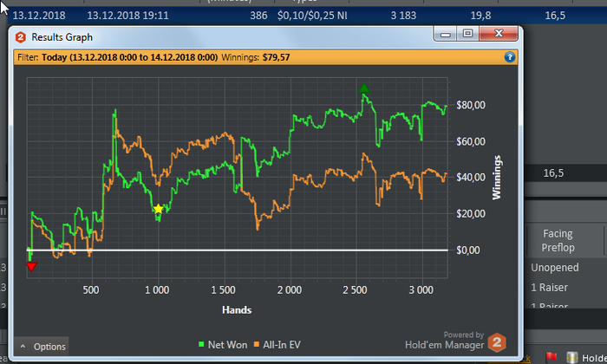Click the All-In EV legend label

(x=282, y=345)
